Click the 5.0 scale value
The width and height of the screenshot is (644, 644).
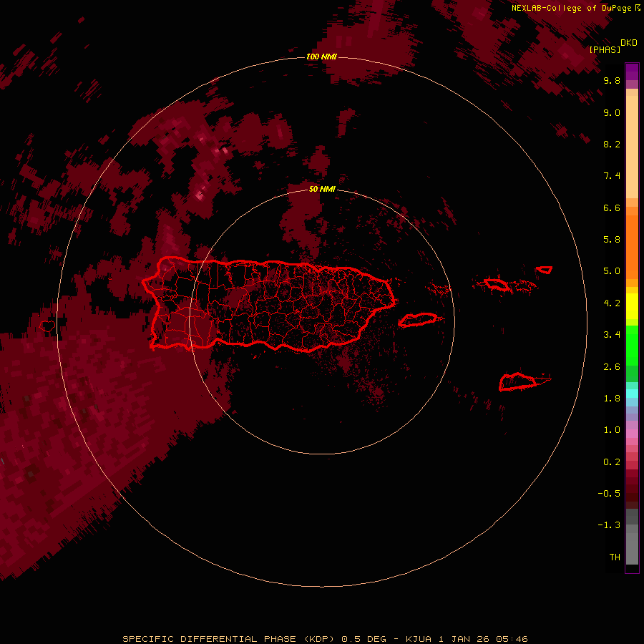[x=612, y=271]
